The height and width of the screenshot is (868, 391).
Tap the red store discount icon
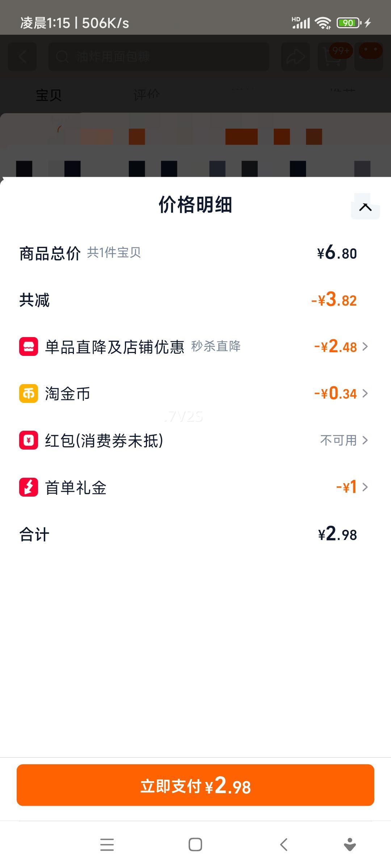(29, 346)
